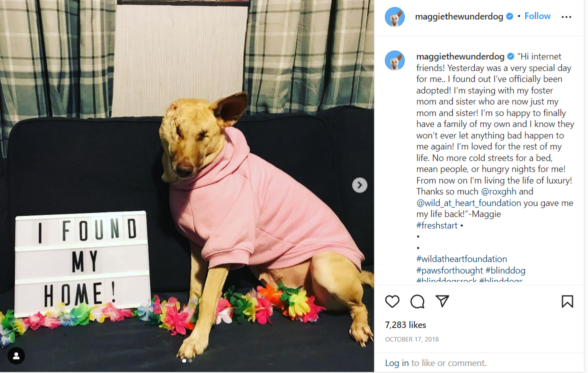Image resolution: width=588 pixels, height=373 pixels.
Task: Advance to next photo with arrow
Action: click(x=359, y=185)
